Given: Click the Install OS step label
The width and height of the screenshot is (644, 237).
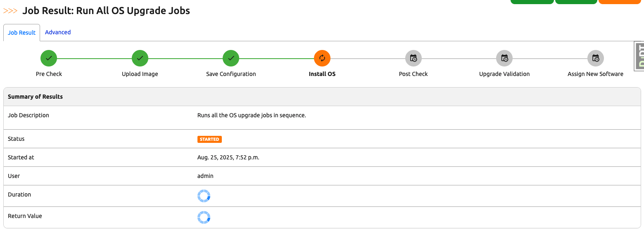Looking at the screenshot, I should pyautogui.click(x=322, y=74).
